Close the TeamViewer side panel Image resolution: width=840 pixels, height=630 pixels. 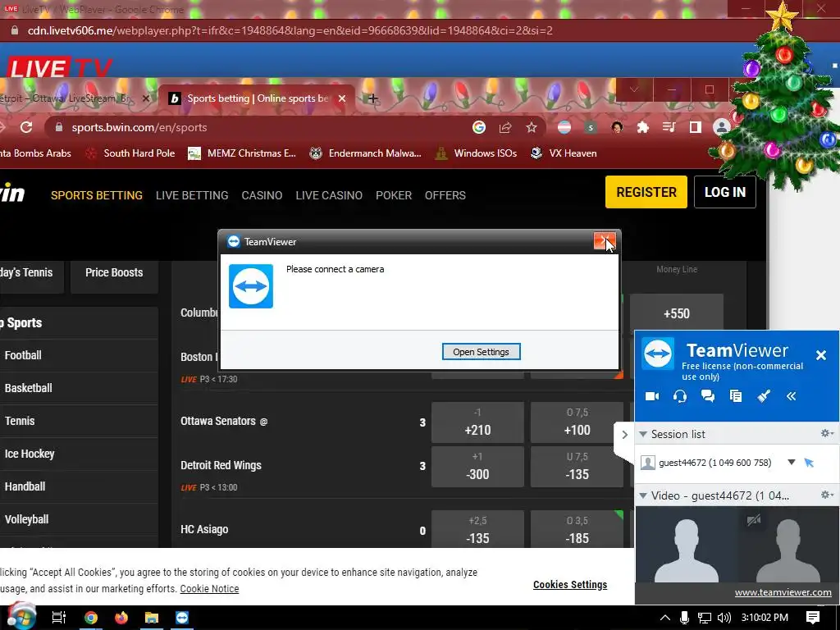820,355
